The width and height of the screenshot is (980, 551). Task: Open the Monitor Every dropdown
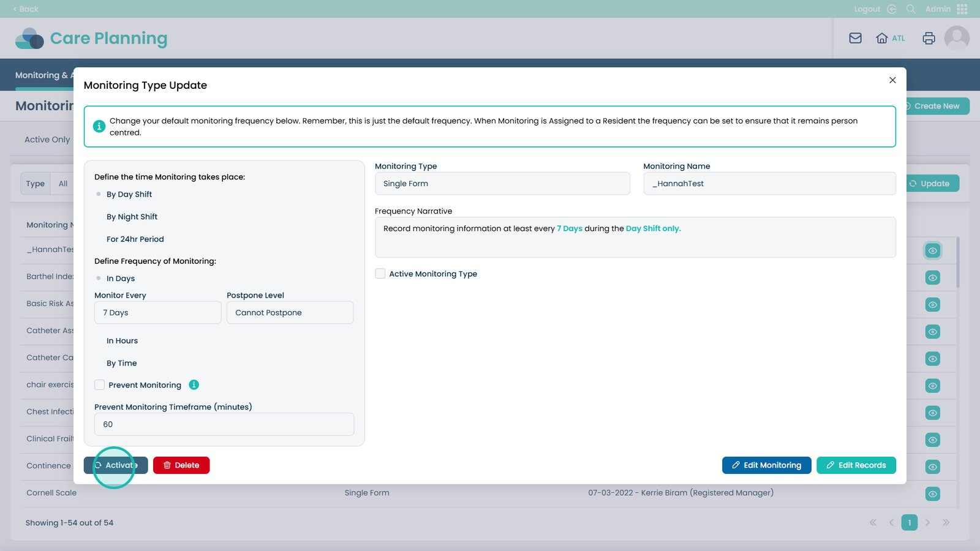(x=157, y=313)
